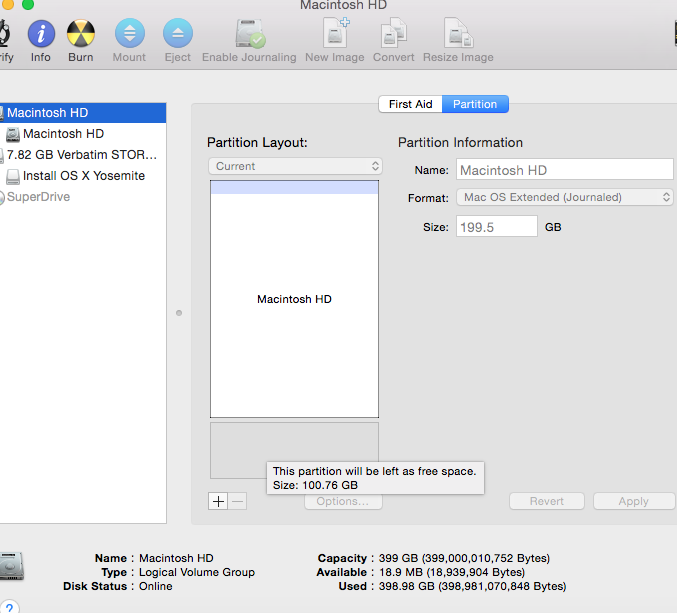Add a partition with plus button
The image size is (677, 613).
pos(218,501)
